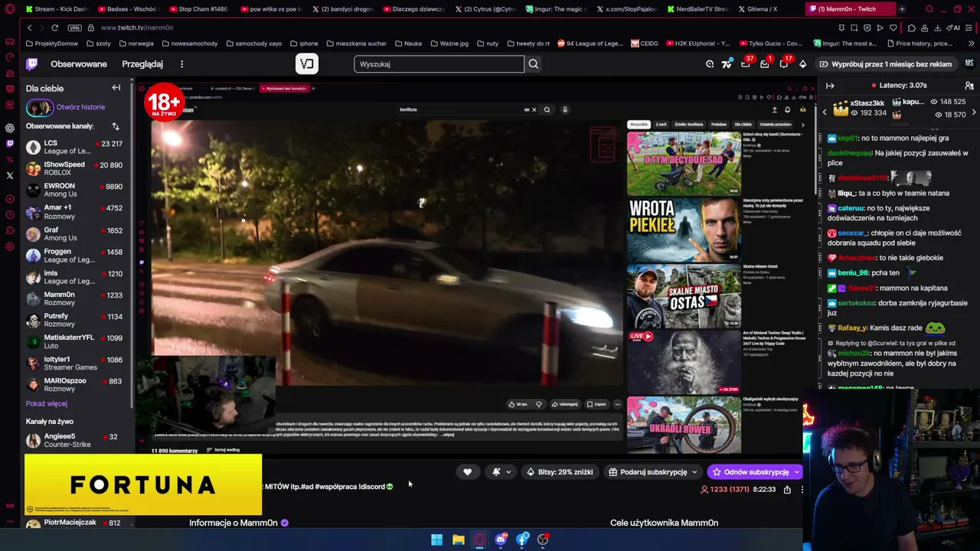980x551 pixels.
Task: Open the Nauka bookmark folder
Action: click(x=408, y=44)
